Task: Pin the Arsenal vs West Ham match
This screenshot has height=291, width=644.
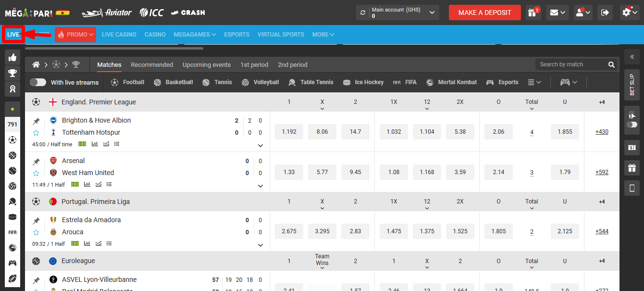Action: pyautogui.click(x=37, y=161)
